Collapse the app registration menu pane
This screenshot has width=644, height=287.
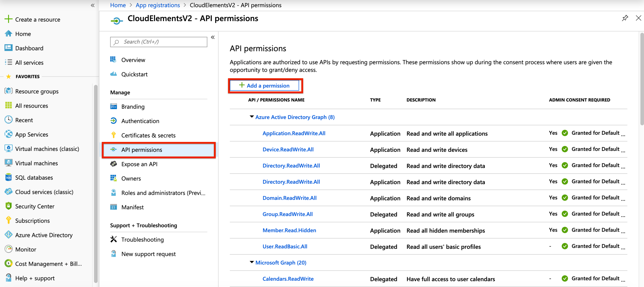(213, 37)
